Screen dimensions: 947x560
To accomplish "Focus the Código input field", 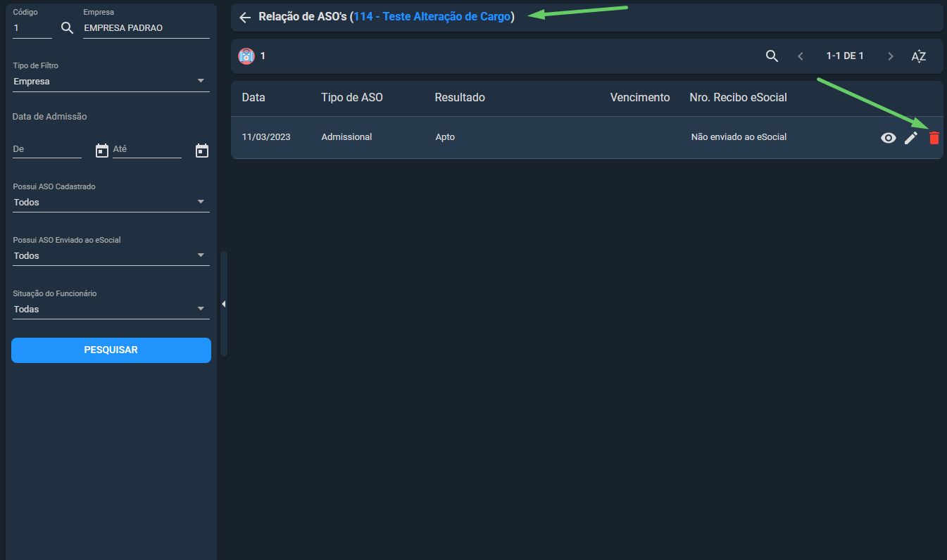I will 32,29.
